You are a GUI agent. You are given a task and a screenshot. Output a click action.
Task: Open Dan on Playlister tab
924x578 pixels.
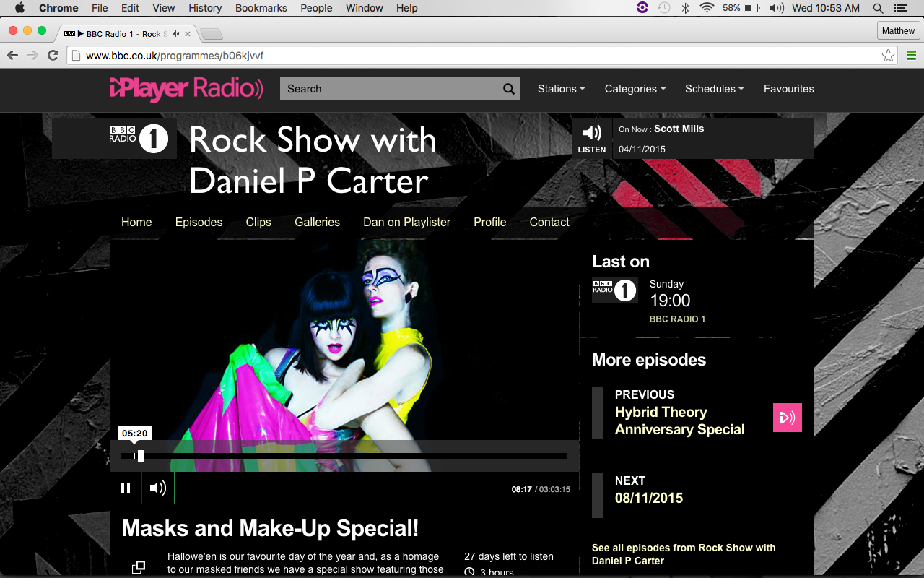(x=406, y=222)
